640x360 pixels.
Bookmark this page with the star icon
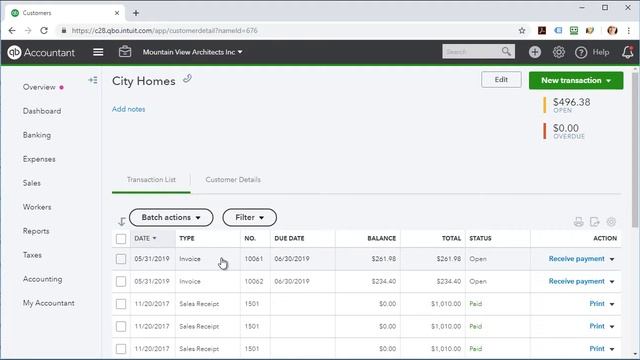click(522, 31)
